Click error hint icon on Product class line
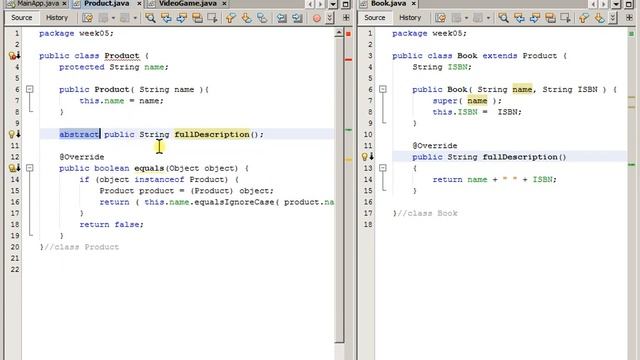The height and width of the screenshot is (360, 640). coord(12,56)
